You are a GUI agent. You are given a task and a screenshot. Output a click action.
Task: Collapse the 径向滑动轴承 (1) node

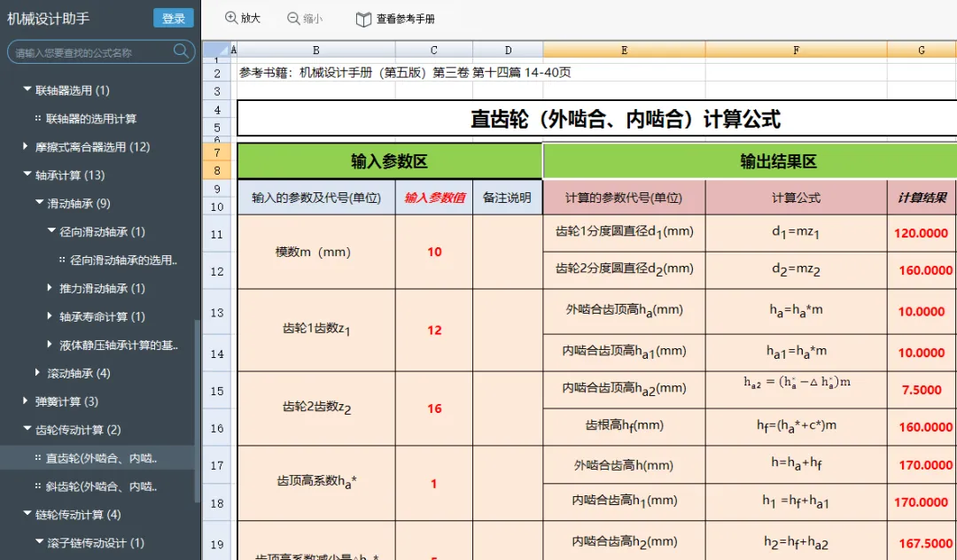pos(51,231)
